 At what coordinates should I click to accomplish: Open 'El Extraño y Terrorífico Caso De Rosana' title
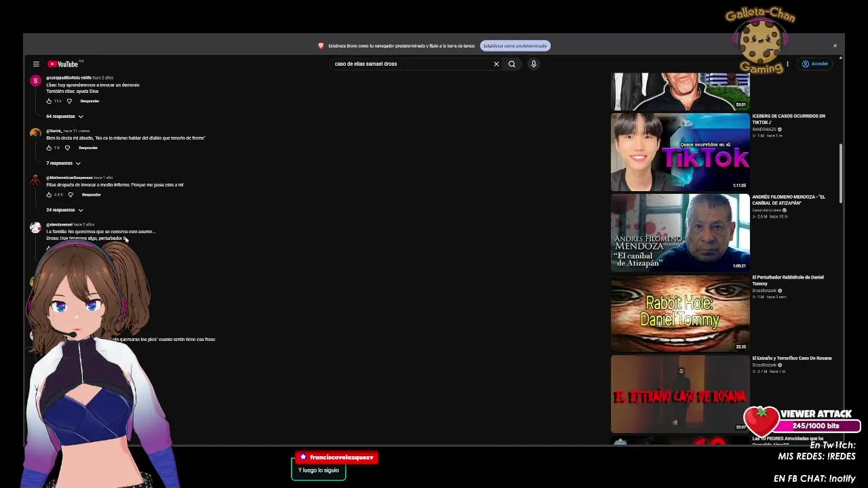click(792, 358)
